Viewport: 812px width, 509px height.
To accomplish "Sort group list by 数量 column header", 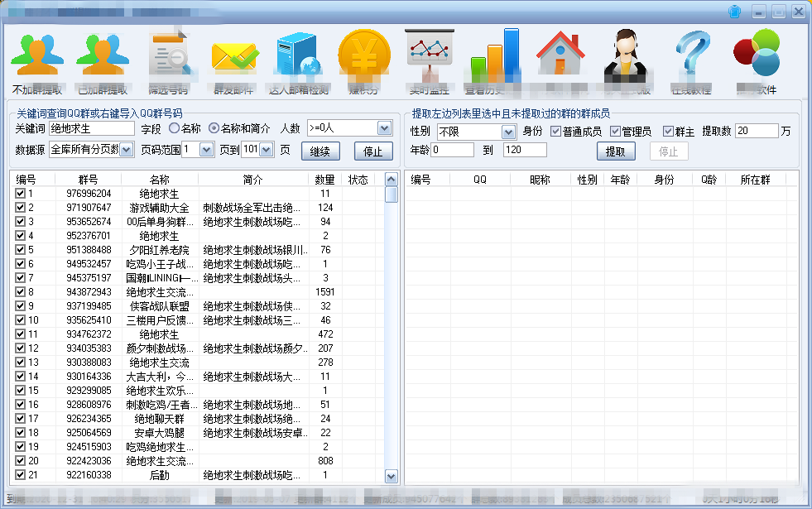I will 324,179.
